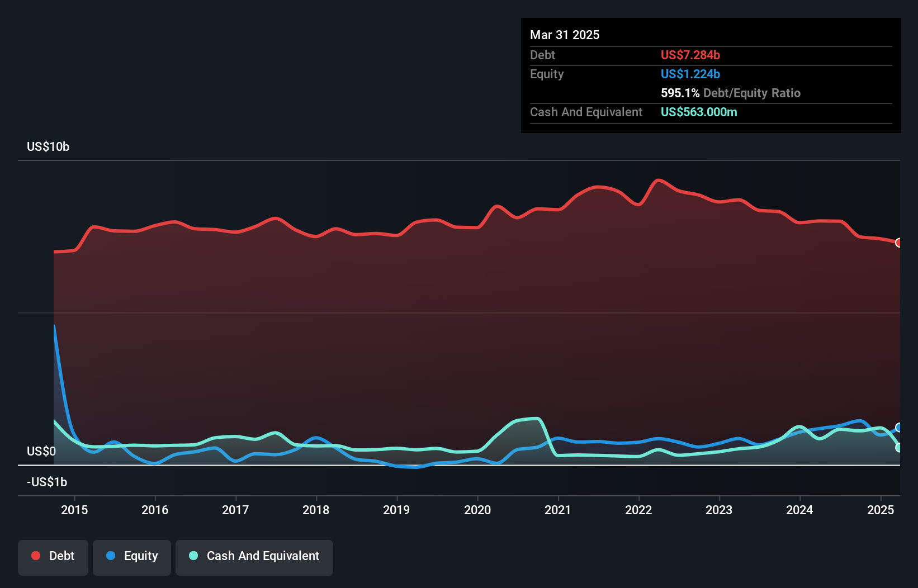Click the blue Equity endpoint marker

pos(898,428)
